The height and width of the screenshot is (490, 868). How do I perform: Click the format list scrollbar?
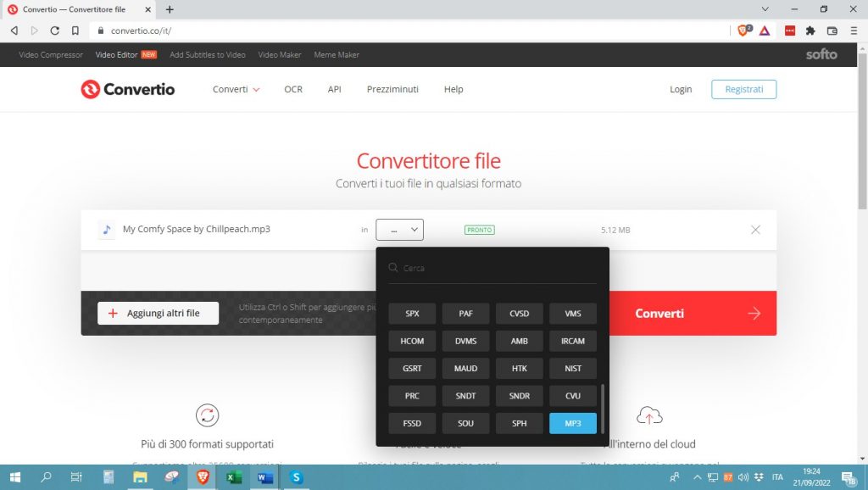(x=603, y=409)
